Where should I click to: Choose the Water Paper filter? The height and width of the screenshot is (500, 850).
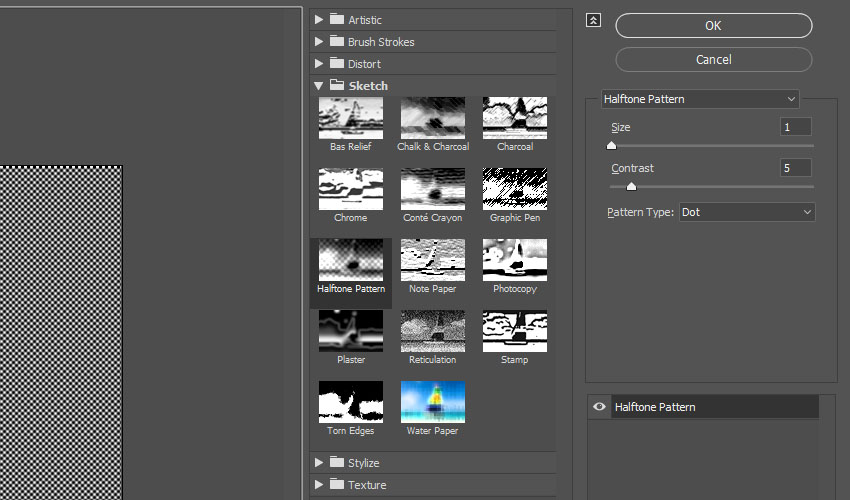click(x=432, y=402)
